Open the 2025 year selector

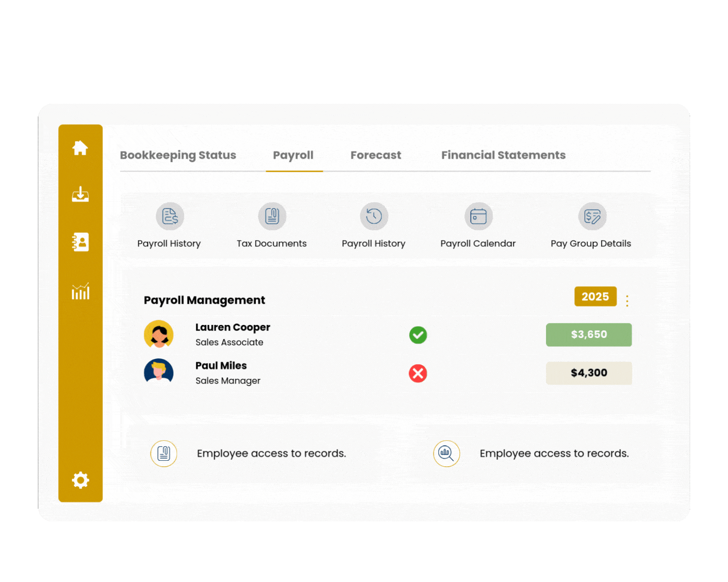point(596,296)
